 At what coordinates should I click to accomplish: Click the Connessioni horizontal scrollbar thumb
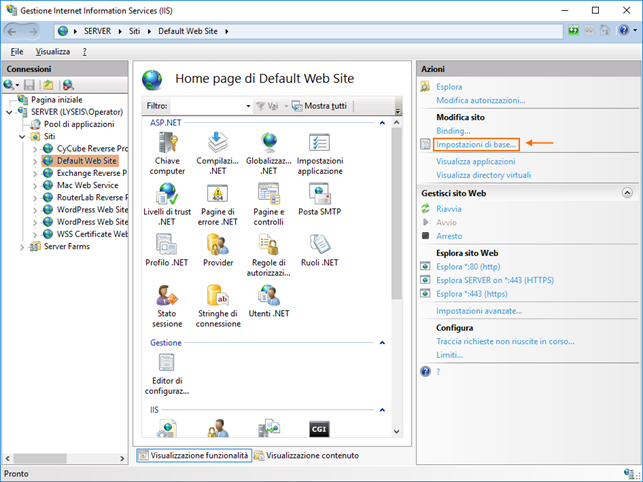(x=40, y=458)
